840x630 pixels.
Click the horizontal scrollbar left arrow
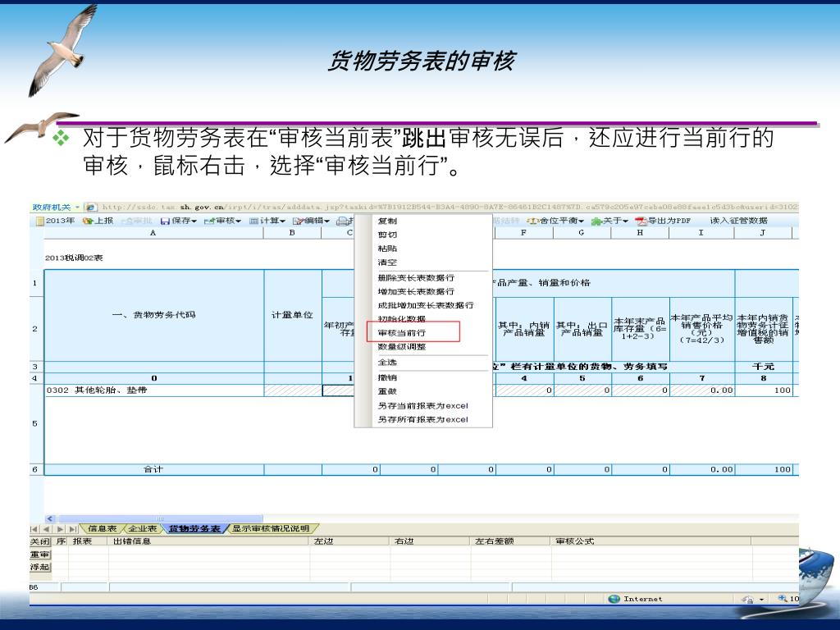[x=50, y=518]
